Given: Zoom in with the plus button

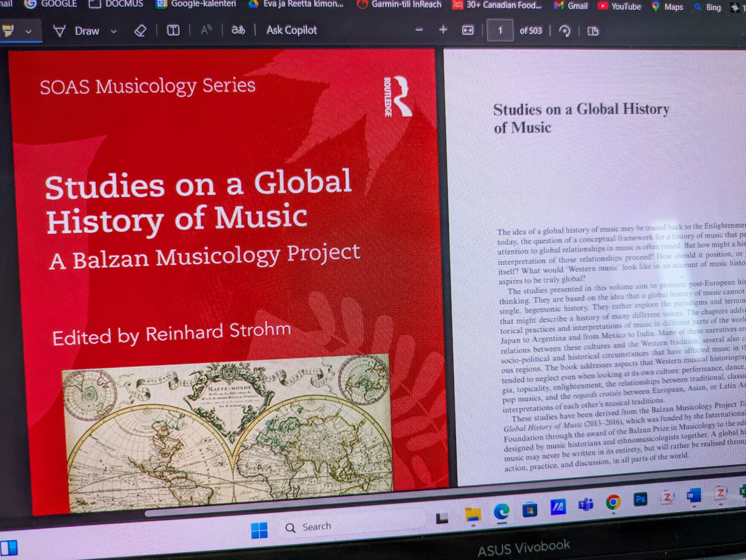Looking at the screenshot, I should [443, 30].
